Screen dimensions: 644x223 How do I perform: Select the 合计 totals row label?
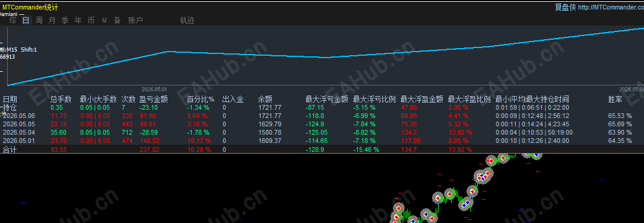click(10, 149)
